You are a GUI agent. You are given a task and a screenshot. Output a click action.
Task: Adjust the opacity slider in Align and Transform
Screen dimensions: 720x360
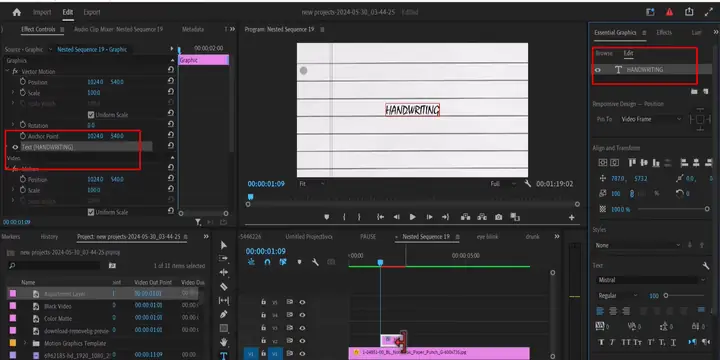click(673, 209)
